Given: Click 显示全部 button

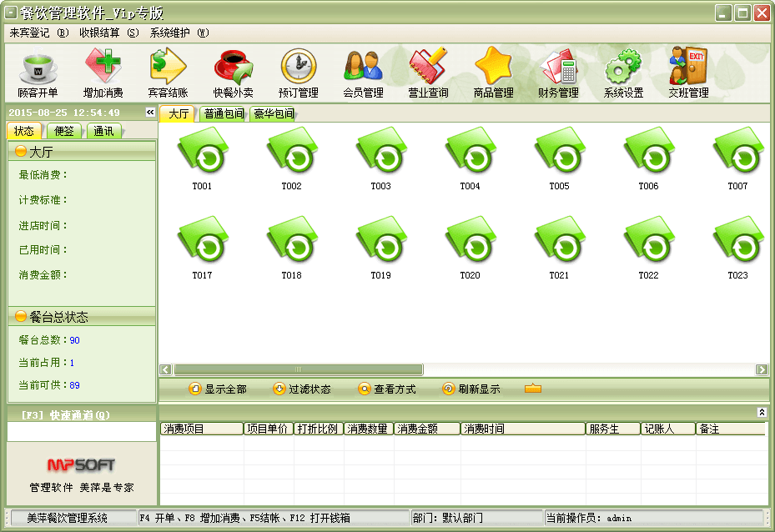Looking at the screenshot, I should click(218, 389).
